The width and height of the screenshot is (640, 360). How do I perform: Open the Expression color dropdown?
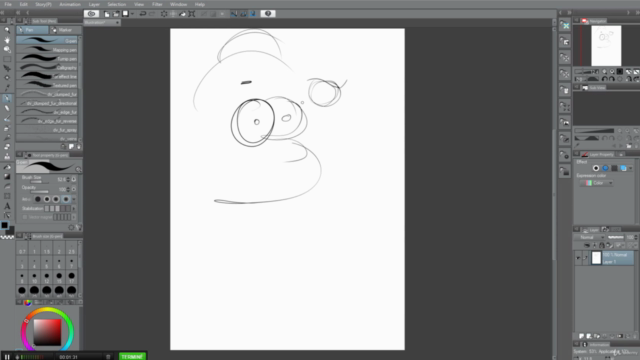click(x=596, y=183)
